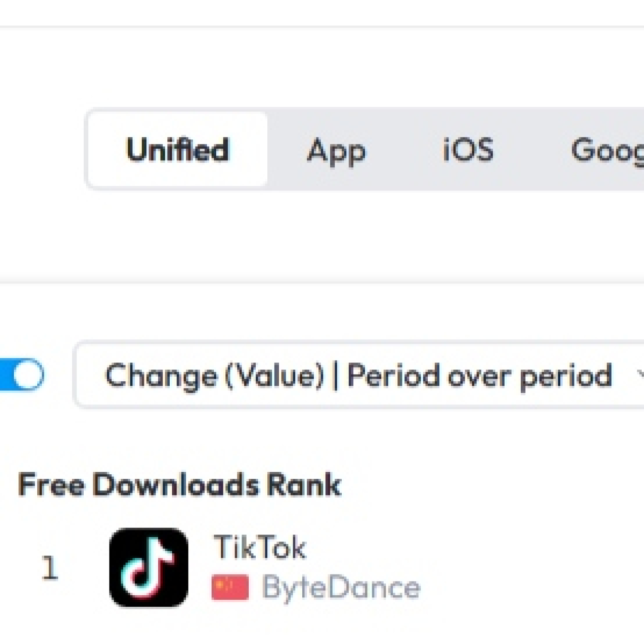Viewport: 644px width, 644px height.
Task: Click the 'Change (Value)' text in the dropdown
Action: (x=215, y=376)
